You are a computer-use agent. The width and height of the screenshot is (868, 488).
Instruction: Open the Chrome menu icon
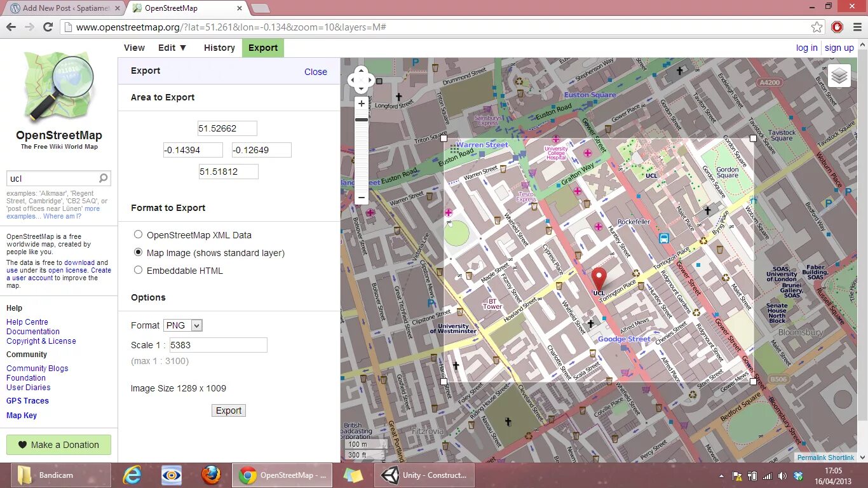pos(856,27)
